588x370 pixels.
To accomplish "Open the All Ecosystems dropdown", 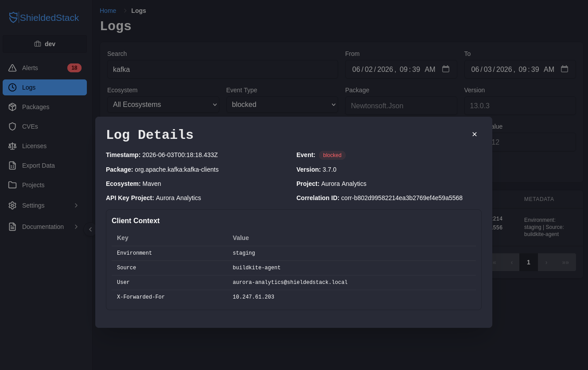I will (163, 105).
